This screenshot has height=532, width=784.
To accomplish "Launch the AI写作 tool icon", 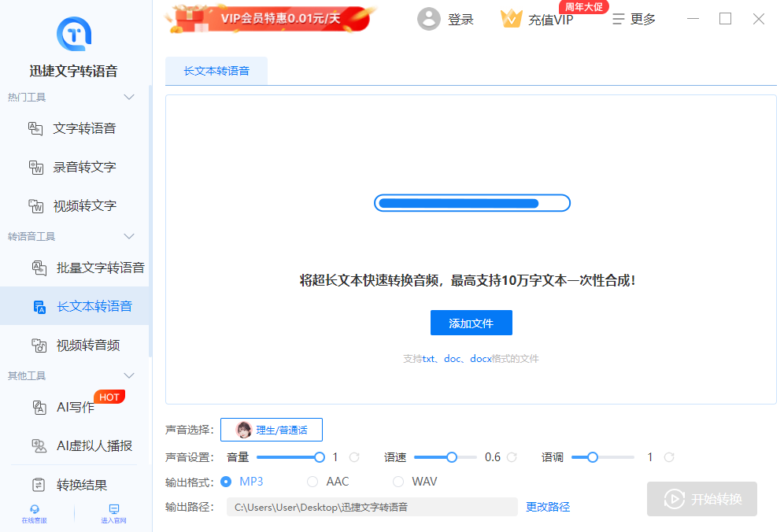I will pyautogui.click(x=39, y=407).
